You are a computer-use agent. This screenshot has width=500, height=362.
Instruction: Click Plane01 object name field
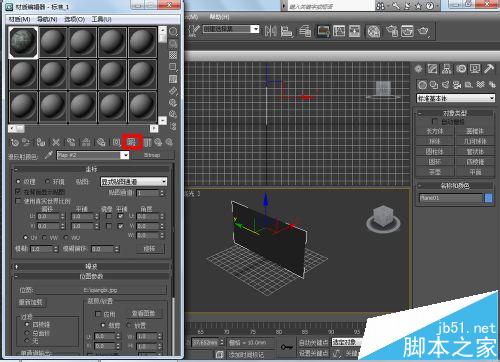pyautogui.click(x=451, y=198)
